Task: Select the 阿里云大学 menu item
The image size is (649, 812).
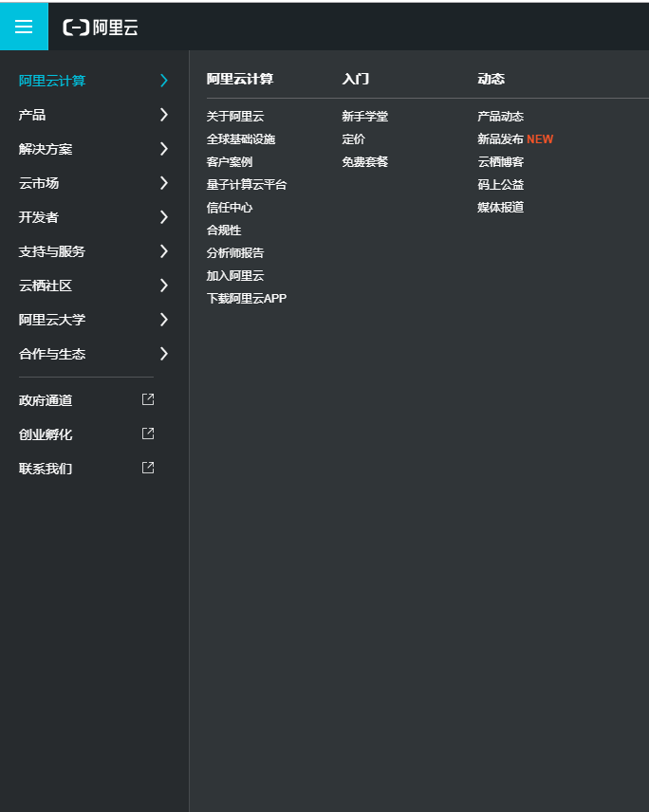Action: (x=94, y=320)
